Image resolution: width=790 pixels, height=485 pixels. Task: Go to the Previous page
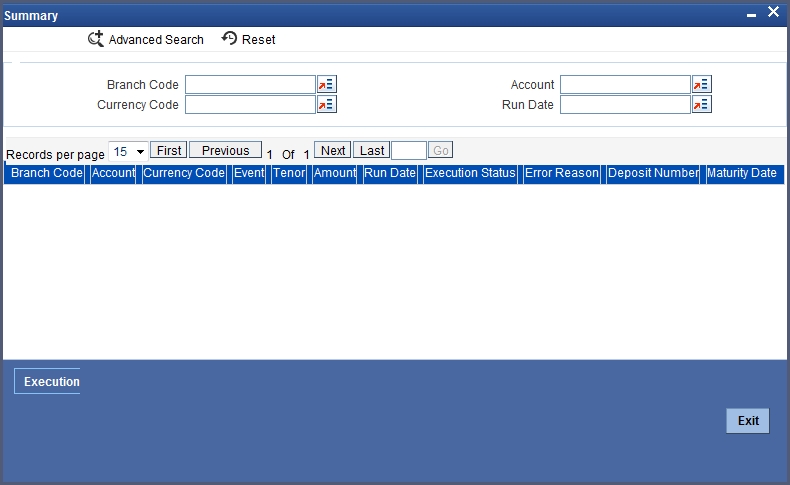point(225,150)
